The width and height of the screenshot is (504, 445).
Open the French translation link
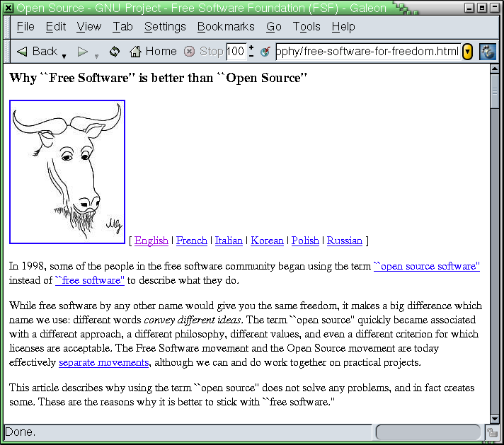(191, 241)
